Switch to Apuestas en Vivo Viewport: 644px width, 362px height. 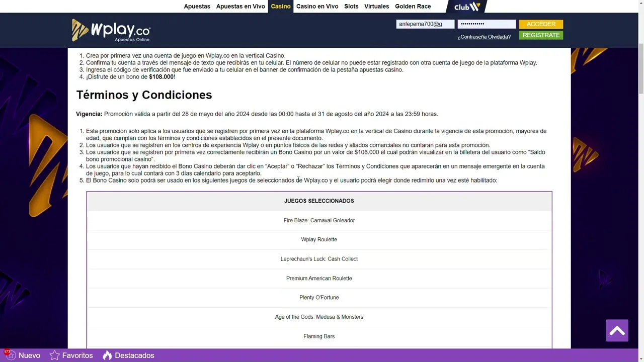coord(240,7)
